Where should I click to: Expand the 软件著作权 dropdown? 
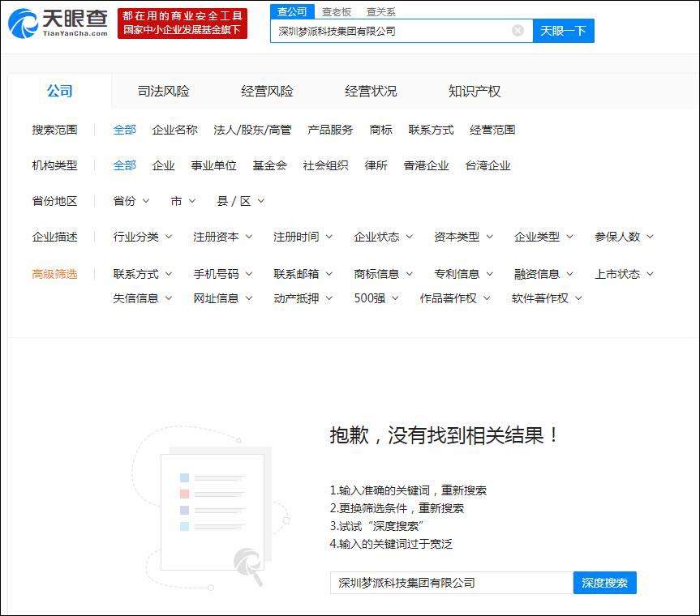coord(547,298)
